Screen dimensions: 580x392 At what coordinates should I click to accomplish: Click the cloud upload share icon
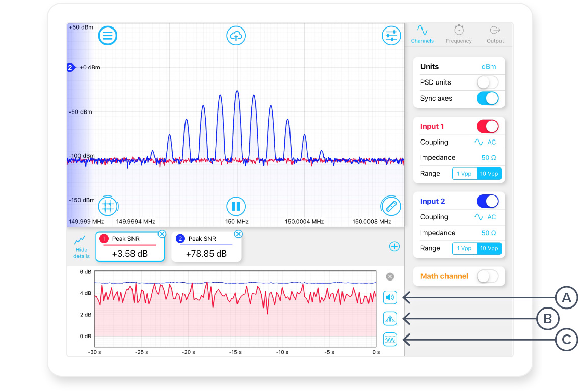pyautogui.click(x=236, y=36)
